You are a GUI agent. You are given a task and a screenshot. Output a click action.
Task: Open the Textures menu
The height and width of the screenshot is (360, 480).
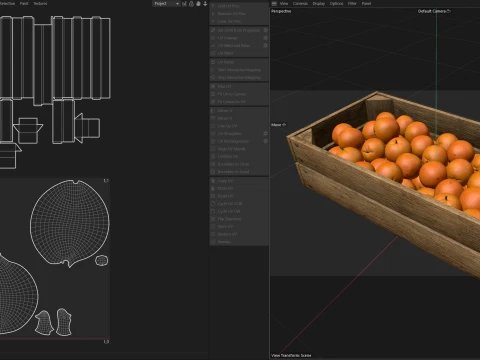(x=40, y=3)
